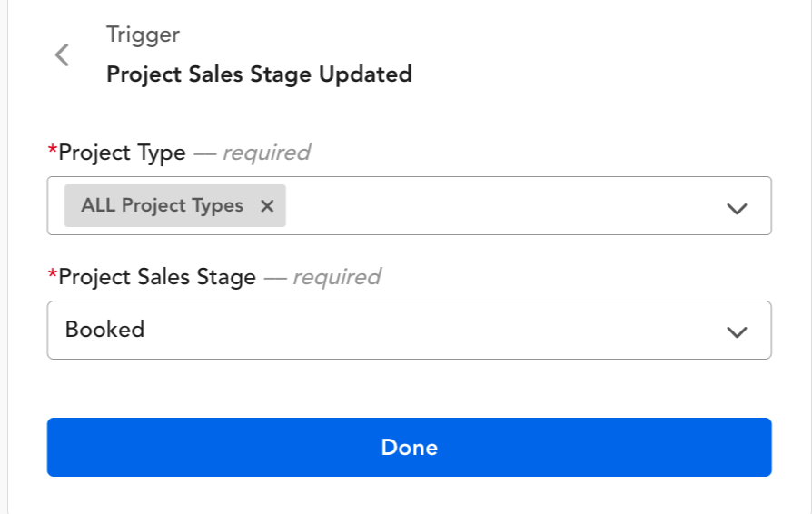This screenshot has width=812, height=514.
Task: Open the Project Sales Stage chevron
Action: pos(737,331)
